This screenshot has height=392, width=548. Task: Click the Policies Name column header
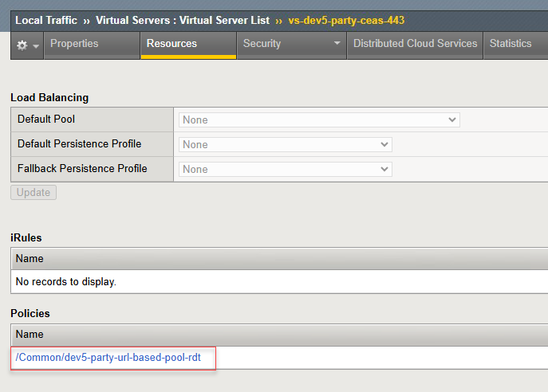(x=30, y=334)
